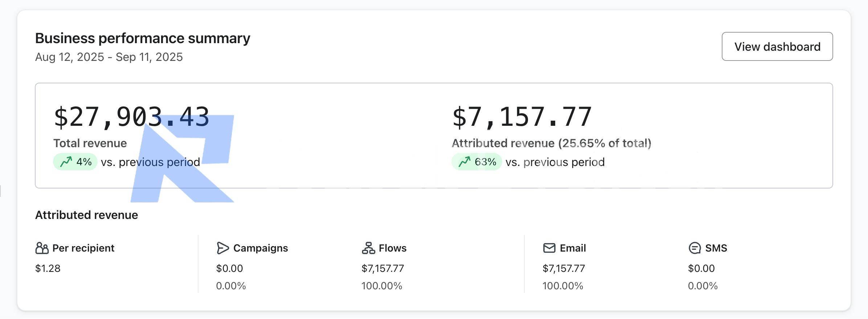Click the Campaigns label
Image resolution: width=868 pixels, height=319 pixels.
tap(260, 248)
